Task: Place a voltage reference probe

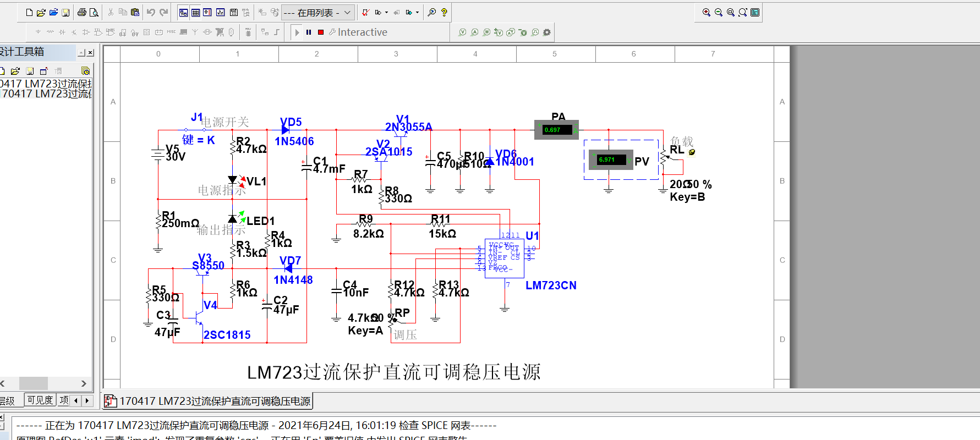Action: coord(523,32)
